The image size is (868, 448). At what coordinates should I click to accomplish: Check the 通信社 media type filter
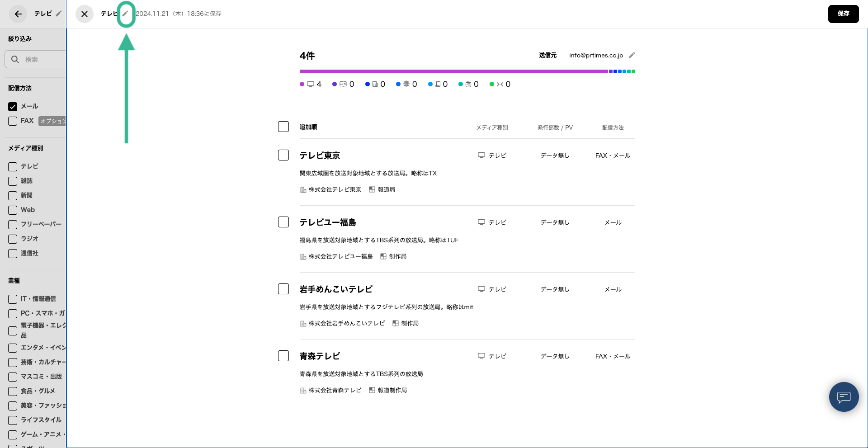[x=13, y=254]
